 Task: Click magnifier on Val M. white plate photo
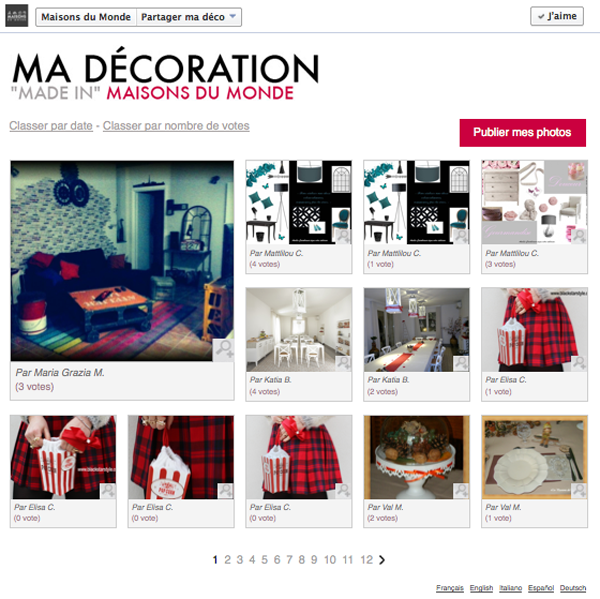pos(579,490)
